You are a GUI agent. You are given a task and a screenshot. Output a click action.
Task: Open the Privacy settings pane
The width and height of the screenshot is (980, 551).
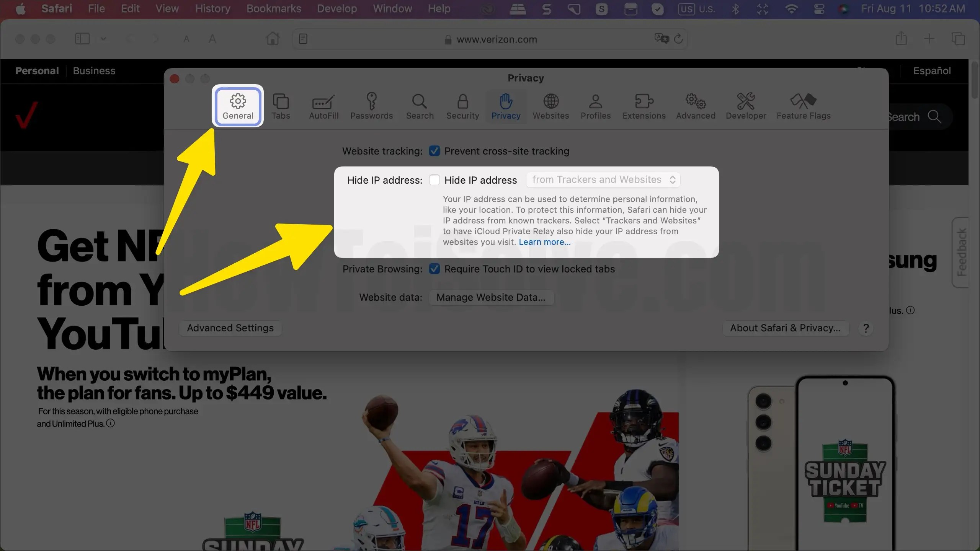506,106
